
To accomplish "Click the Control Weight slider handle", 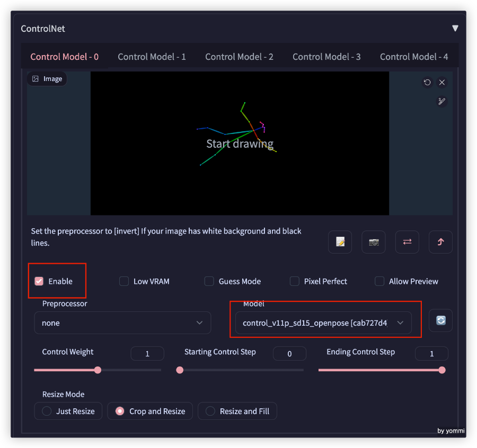I will 98,370.
